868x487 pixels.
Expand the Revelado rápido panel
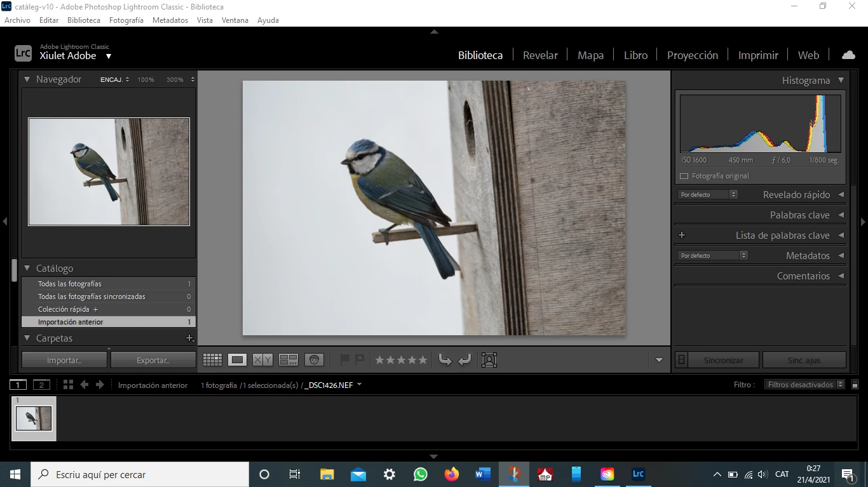841,195
